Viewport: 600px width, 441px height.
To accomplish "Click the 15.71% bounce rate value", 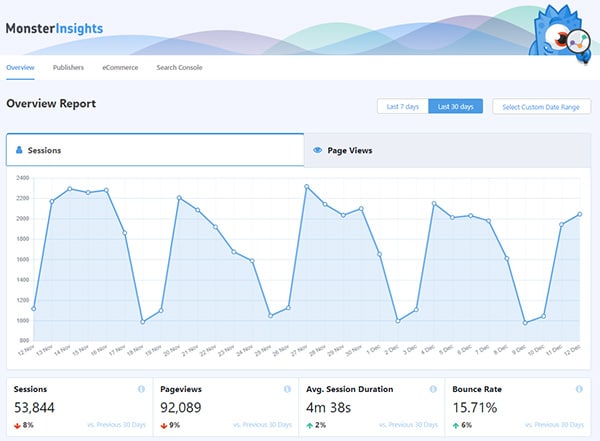I will click(479, 408).
